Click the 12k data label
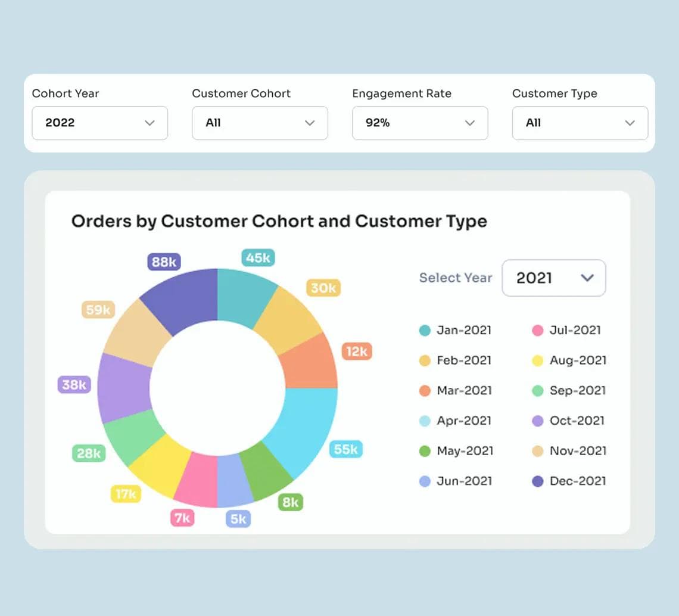This screenshot has width=679, height=616. pos(357,351)
